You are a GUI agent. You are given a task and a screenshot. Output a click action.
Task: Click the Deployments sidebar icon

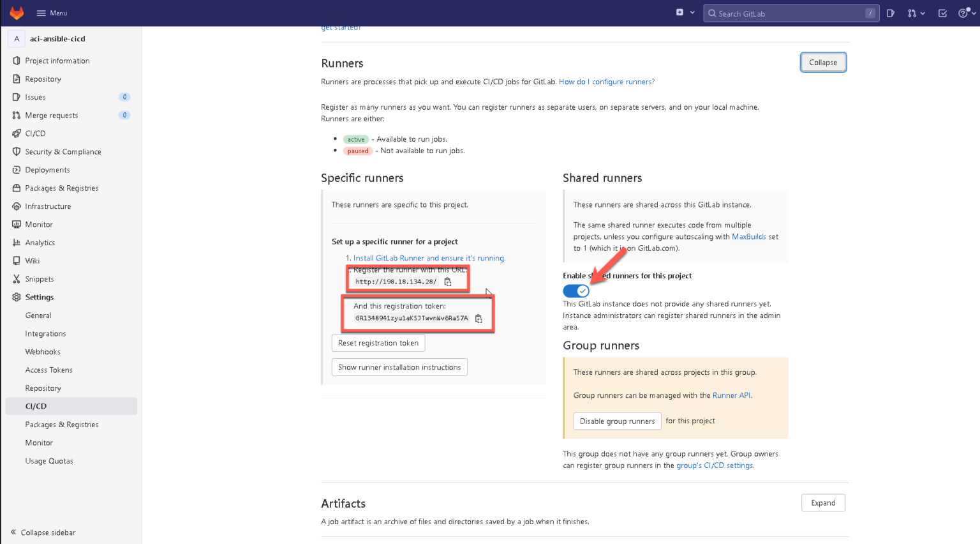(x=17, y=170)
